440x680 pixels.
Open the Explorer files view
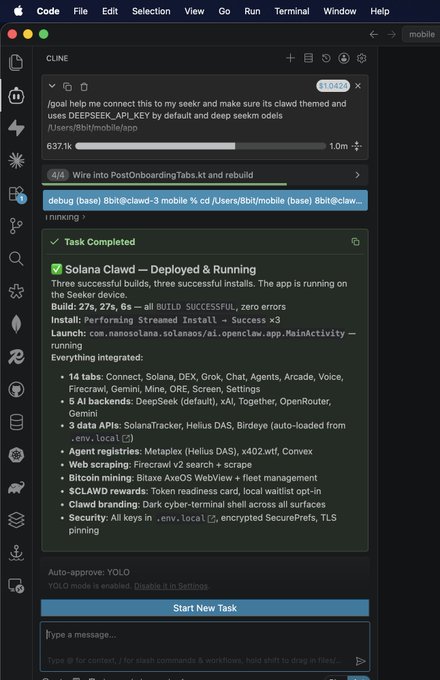(x=16, y=62)
